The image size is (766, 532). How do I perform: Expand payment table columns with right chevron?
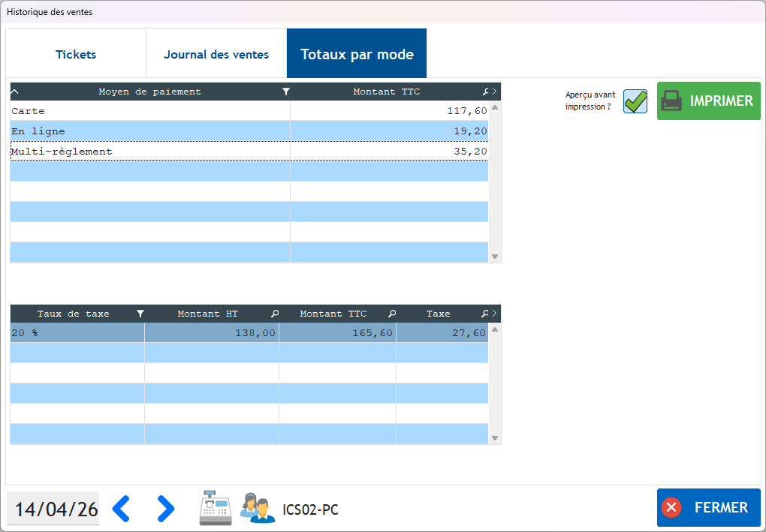(495, 92)
